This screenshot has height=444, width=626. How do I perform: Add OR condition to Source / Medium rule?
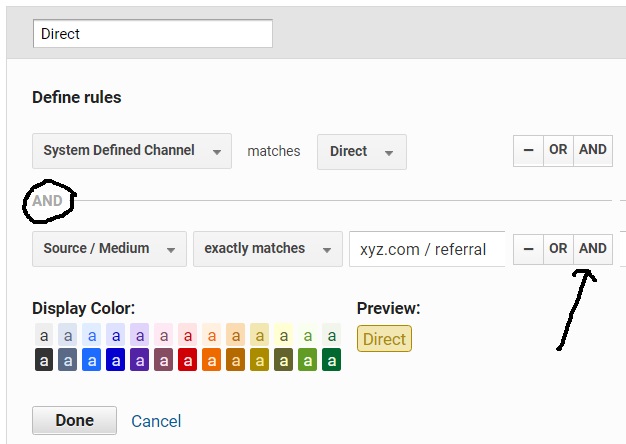click(x=558, y=249)
